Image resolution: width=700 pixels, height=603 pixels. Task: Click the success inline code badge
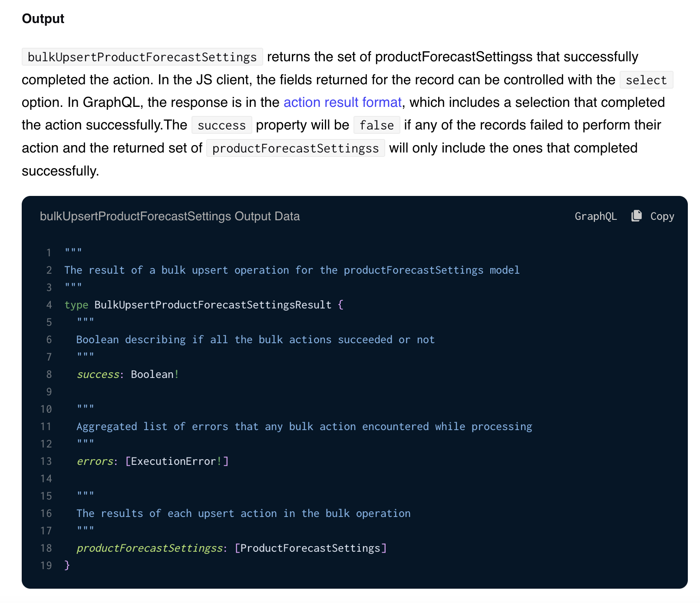(x=221, y=125)
